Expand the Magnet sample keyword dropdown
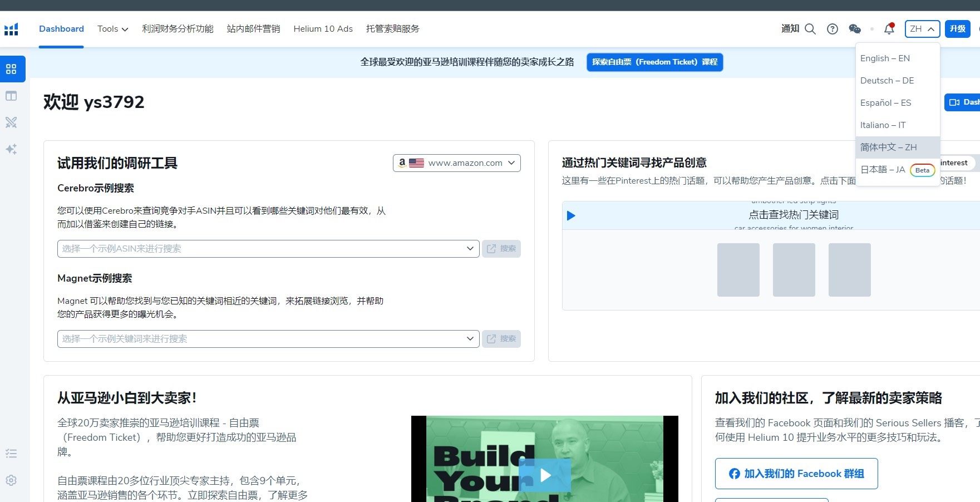This screenshot has height=502, width=980. (x=268, y=339)
